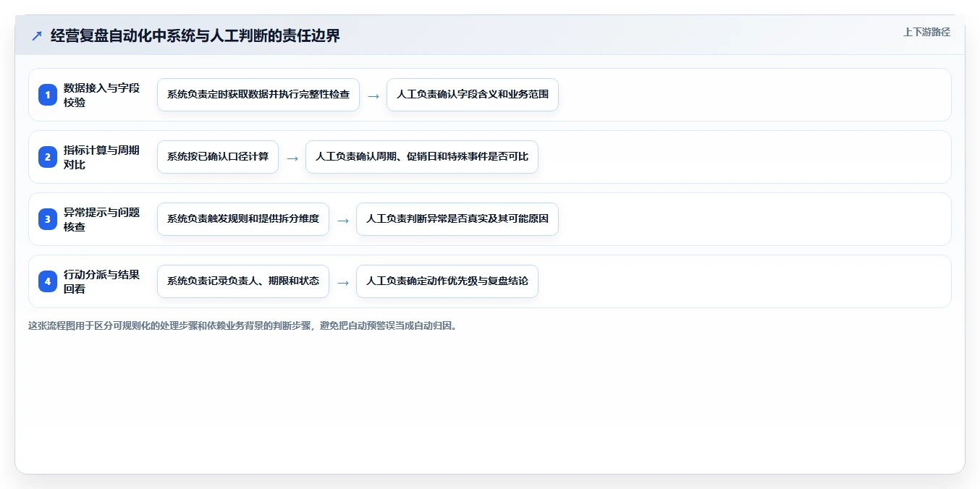Image resolution: width=980 pixels, height=489 pixels.
Task: Click the 系统负责记录负责人、期限和状态 box
Action: pyautogui.click(x=243, y=281)
